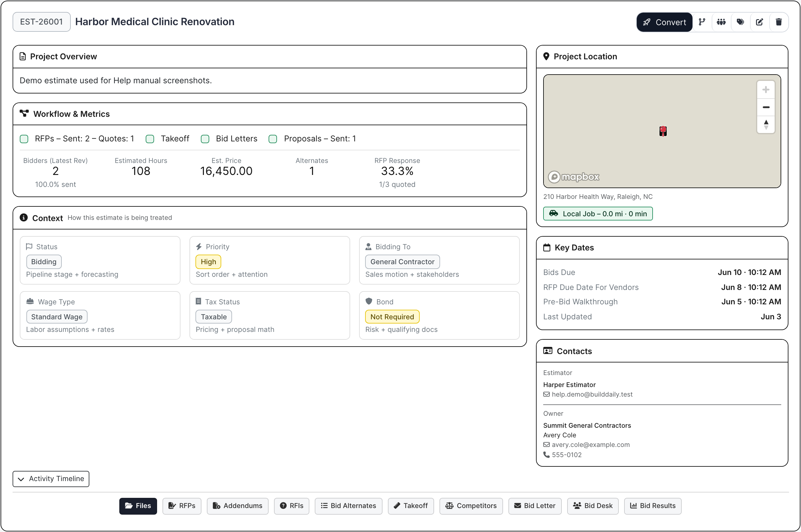Click the Taxable status badge

tap(213, 317)
